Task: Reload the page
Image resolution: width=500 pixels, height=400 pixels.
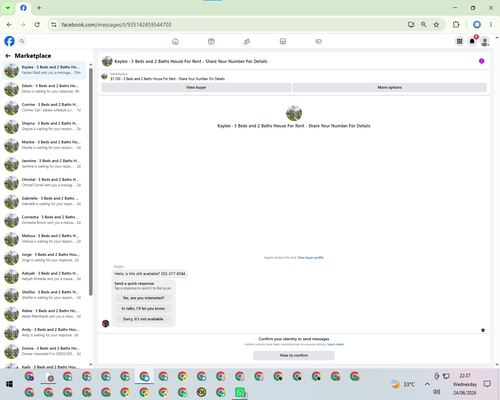Action: tap(37, 25)
